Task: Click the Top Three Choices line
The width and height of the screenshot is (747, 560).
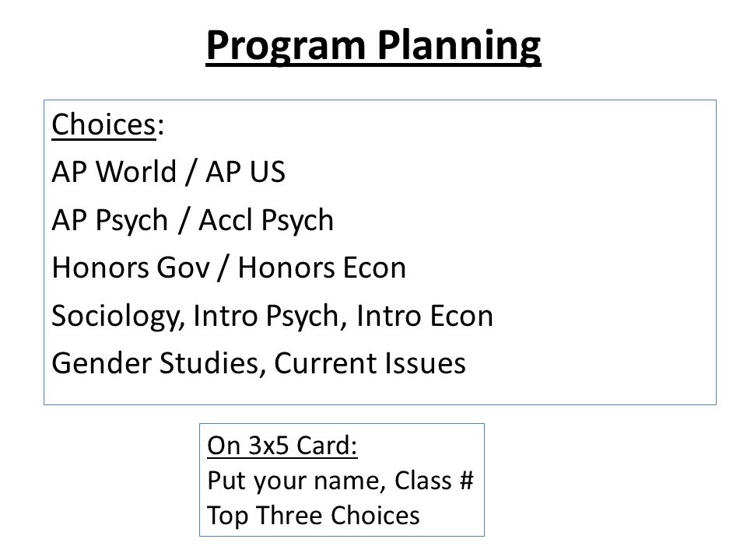Action: coord(313,516)
